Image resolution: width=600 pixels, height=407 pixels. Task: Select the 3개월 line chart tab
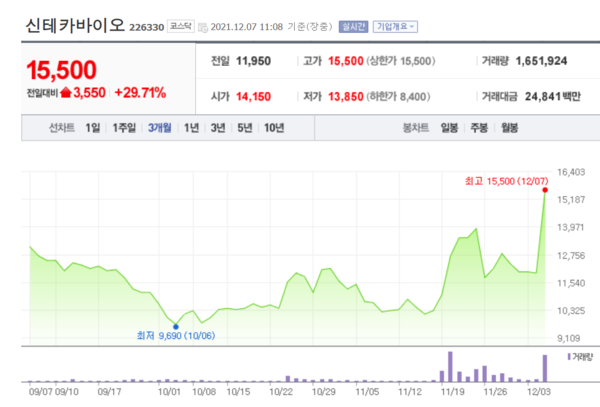pyautogui.click(x=160, y=128)
